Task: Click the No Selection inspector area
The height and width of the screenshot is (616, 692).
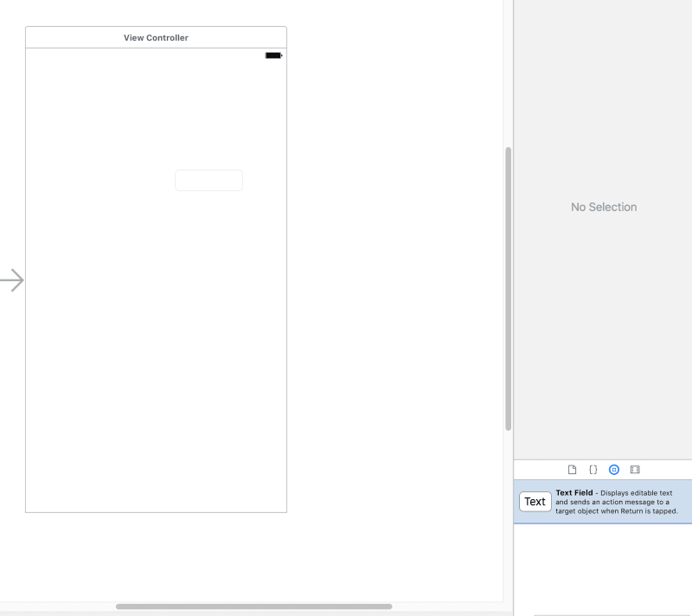Action: pos(603,207)
